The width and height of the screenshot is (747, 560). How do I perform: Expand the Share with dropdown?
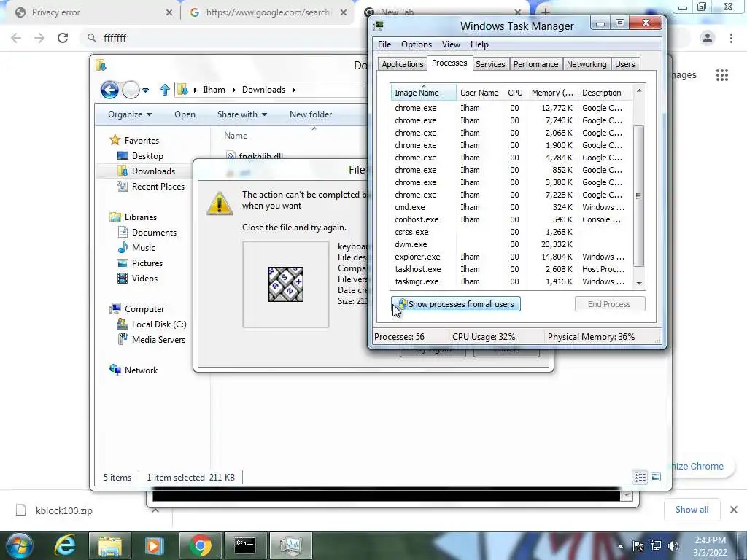(x=242, y=114)
